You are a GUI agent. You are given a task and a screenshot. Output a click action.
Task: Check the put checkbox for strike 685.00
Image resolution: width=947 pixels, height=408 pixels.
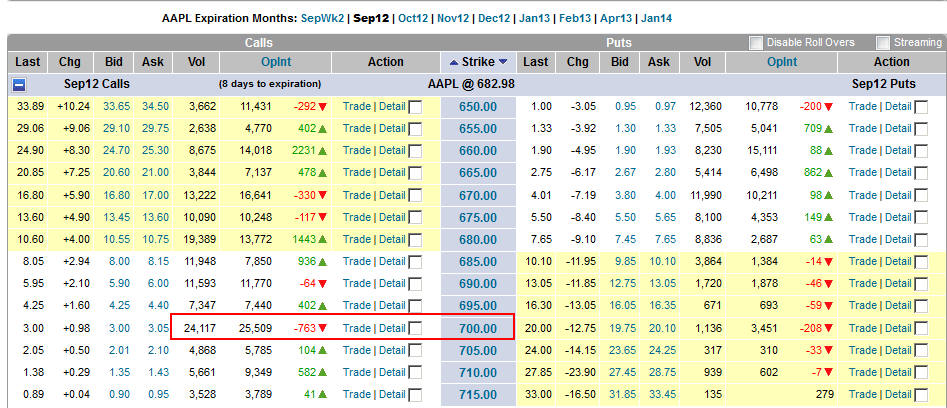[921, 262]
